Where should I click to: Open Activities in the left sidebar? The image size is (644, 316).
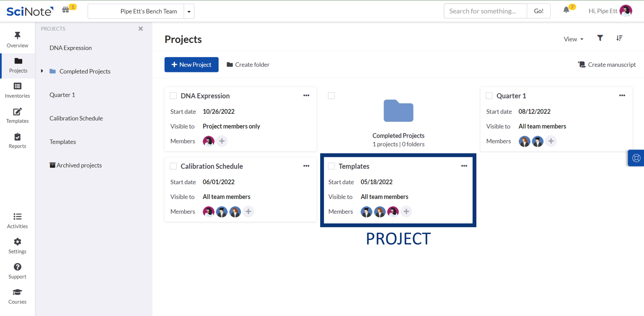coord(17,221)
